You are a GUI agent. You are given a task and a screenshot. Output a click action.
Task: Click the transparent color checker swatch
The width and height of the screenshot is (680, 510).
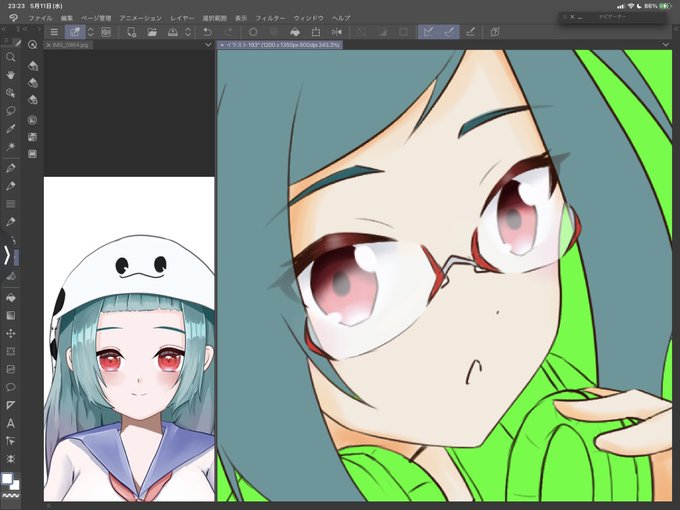(x=10, y=495)
